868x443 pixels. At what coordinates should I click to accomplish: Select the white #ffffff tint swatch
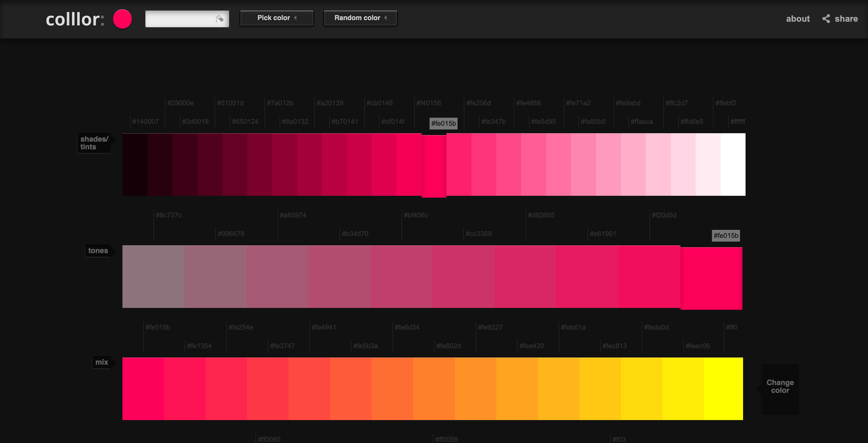click(733, 164)
